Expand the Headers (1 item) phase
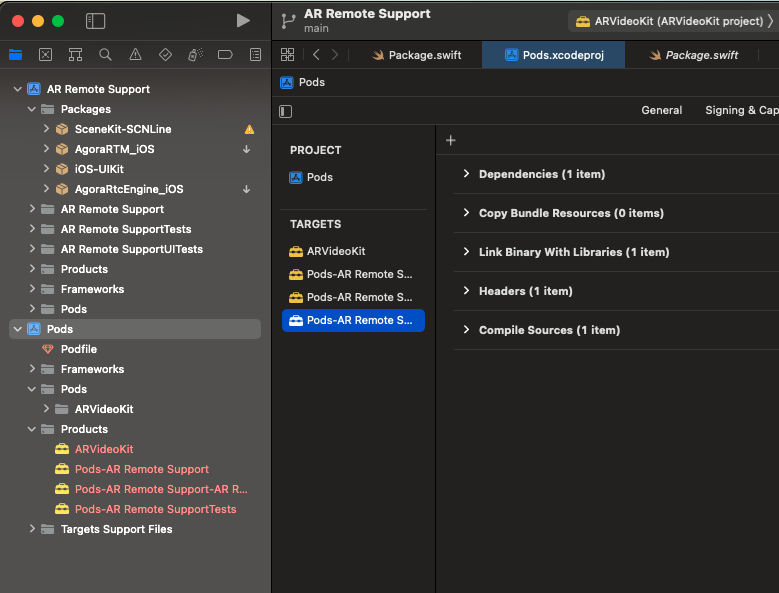 (466, 291)
